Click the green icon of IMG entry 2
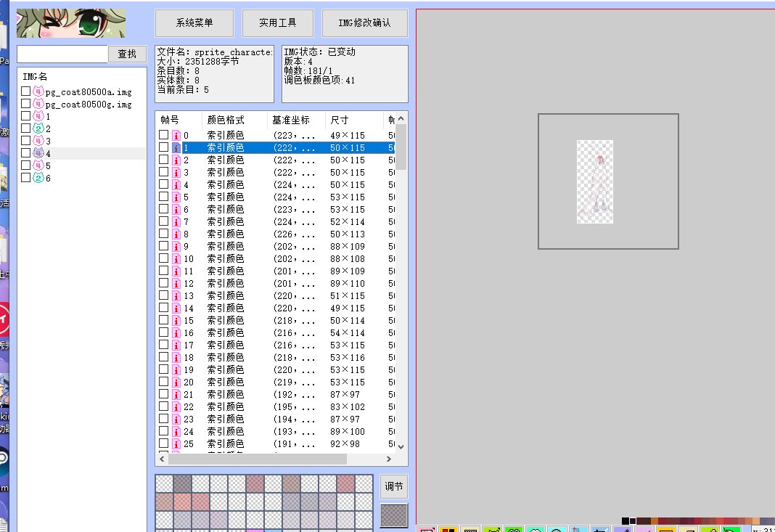 pyautogui.click(x=38, y=128)
